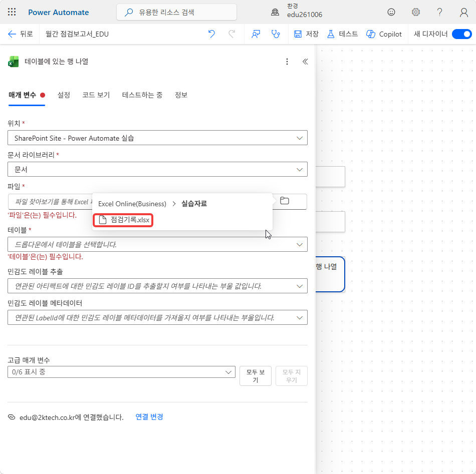Click the 모두 보기 button
This screenshot has width=476, height=474.
pos(256,376)
